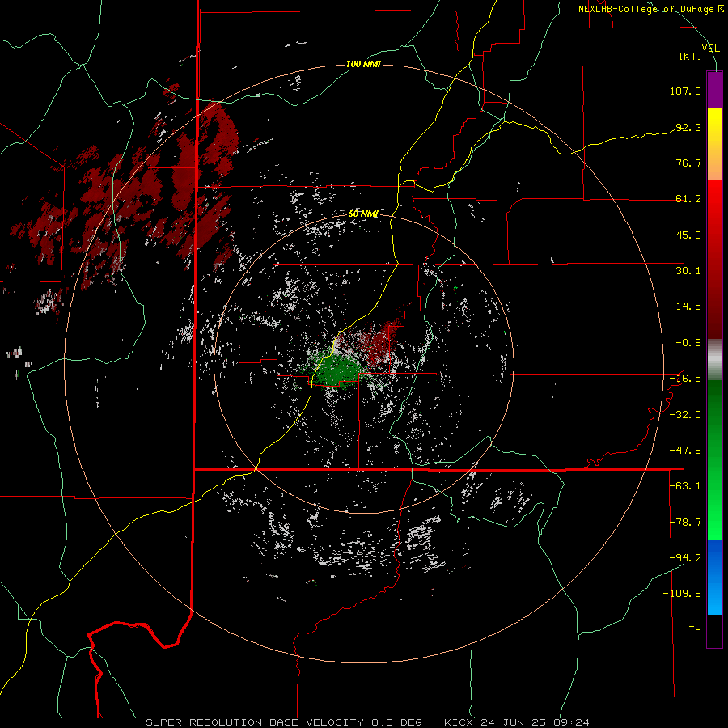Click the 107.8 legend value
The image size is (728, 728).
click(x=685, y=91)
